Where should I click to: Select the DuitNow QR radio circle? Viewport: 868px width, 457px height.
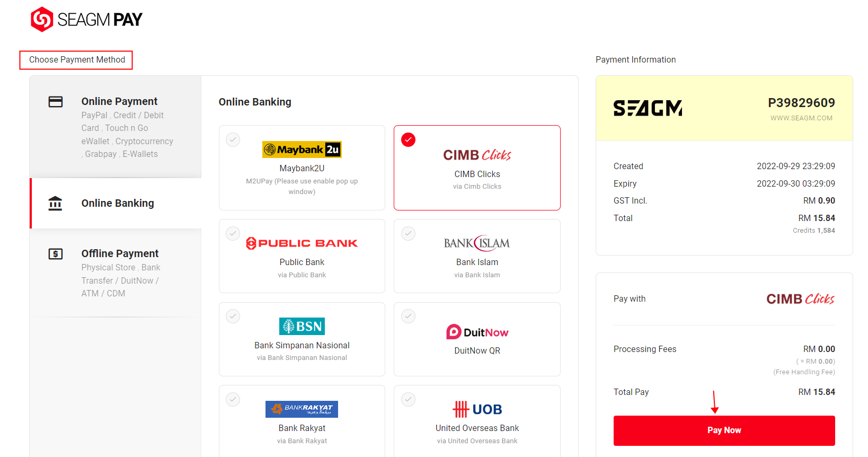[408, 316]
